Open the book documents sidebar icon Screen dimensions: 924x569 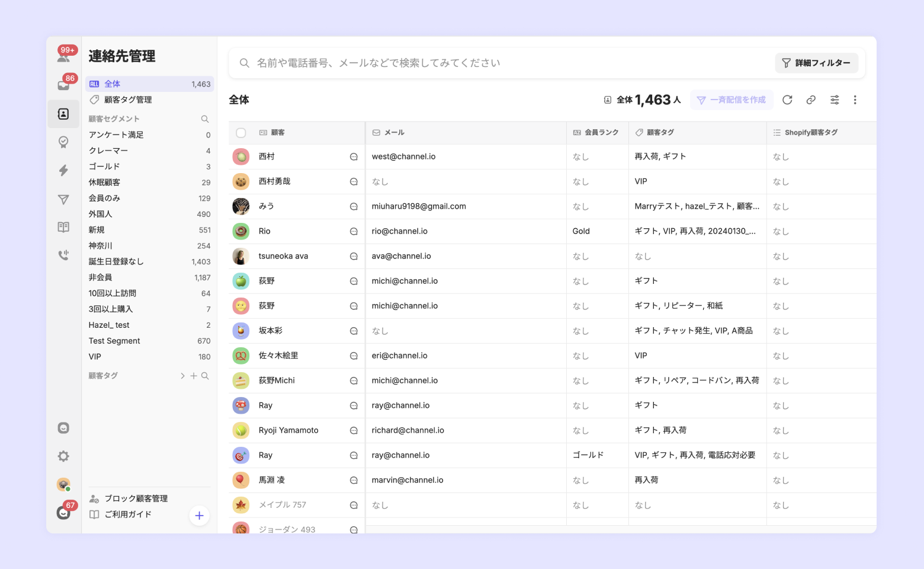(63, 228)
